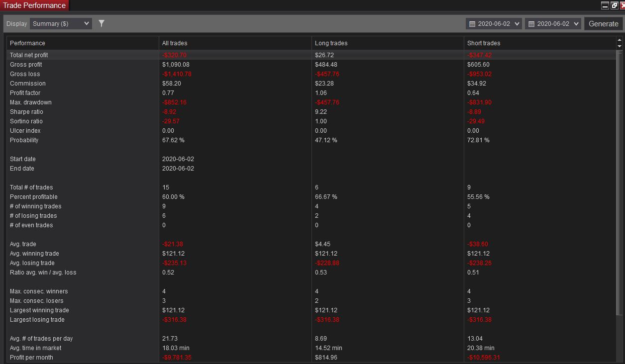Restore the Trade Performance window
Viewport: 625px width, 364px height.
[x=614, y=5]
